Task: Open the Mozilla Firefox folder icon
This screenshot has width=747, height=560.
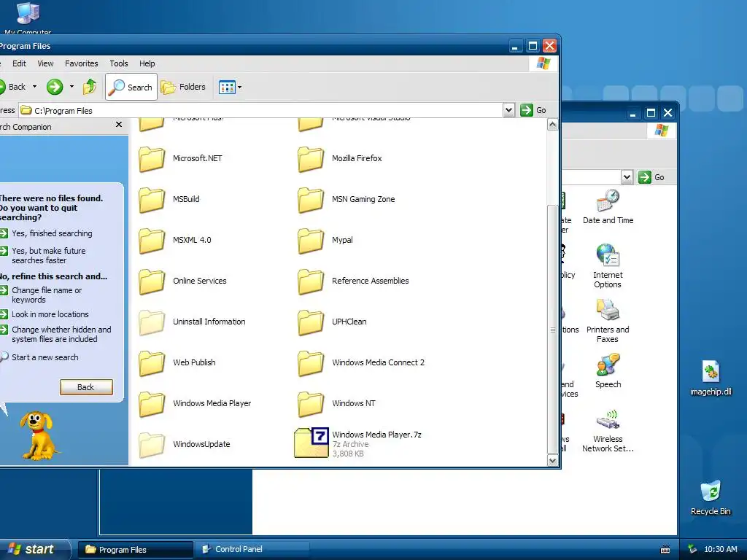Action: point(311,158)
